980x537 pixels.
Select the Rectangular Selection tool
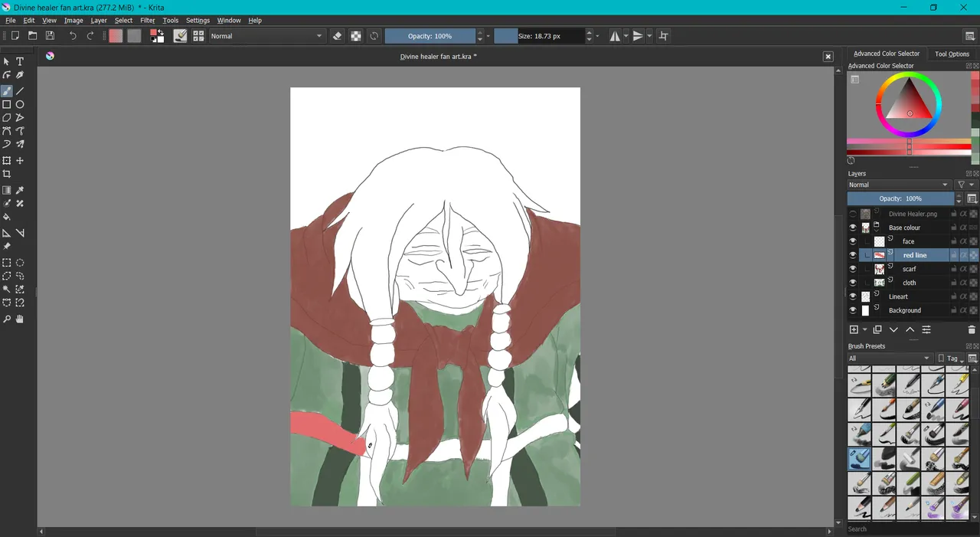click(7, 263)
